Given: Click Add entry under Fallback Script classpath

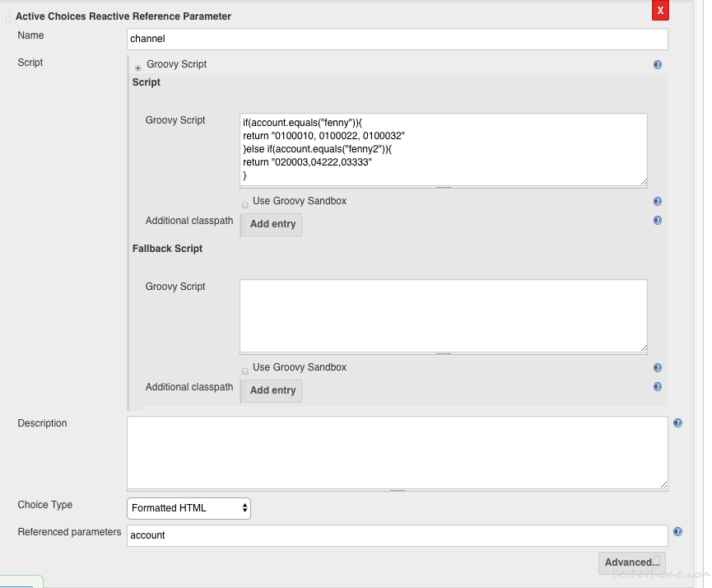Looking at the screenshot, I should coord(273,391).
